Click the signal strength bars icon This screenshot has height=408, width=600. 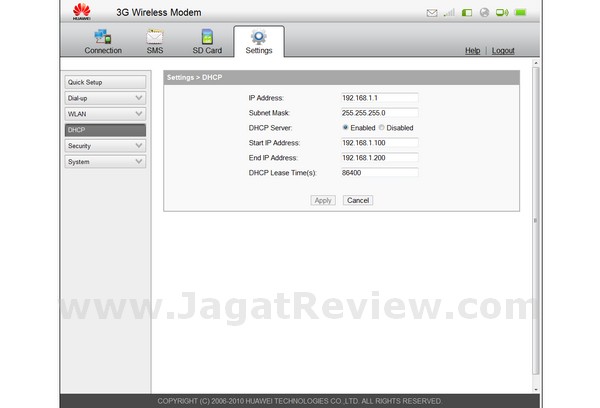[449, 13]
